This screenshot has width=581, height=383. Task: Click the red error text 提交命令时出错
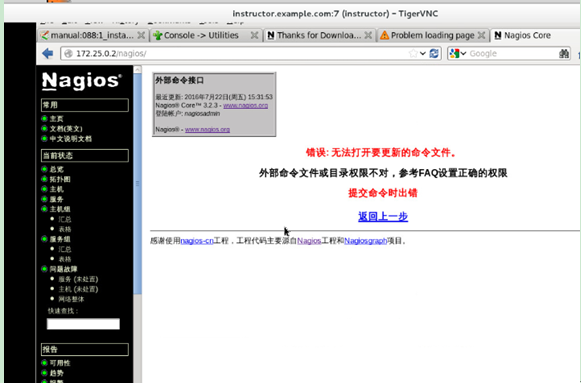click(x=383, y=193)
